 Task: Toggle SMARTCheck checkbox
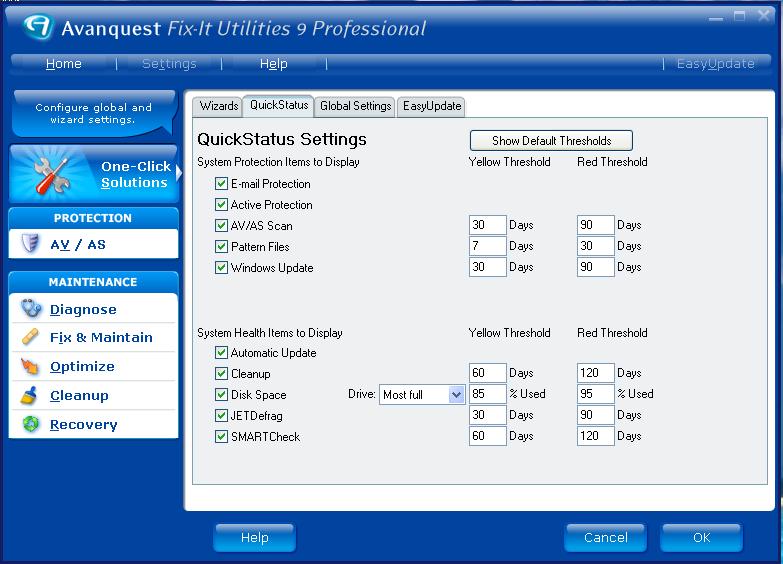(x=221, y=436)
